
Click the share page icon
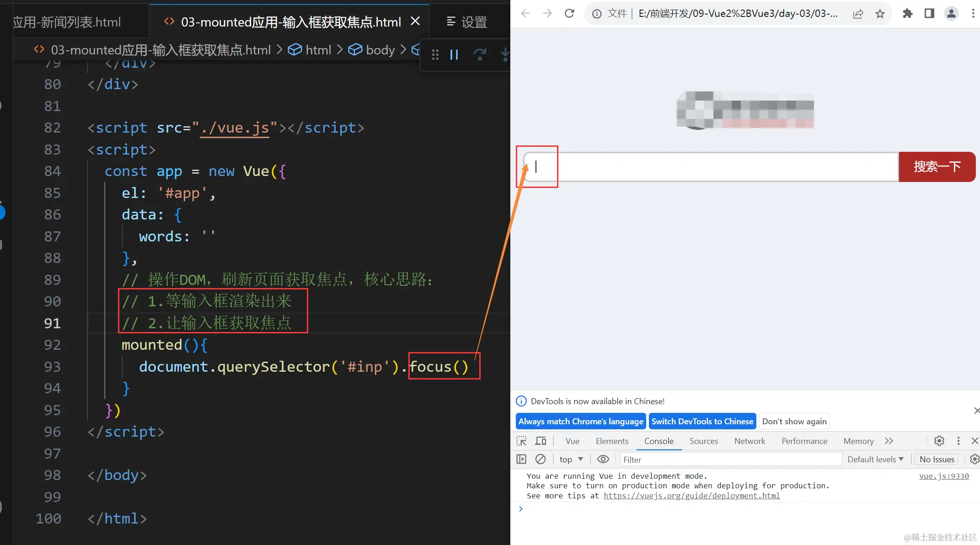pos(858,14)
